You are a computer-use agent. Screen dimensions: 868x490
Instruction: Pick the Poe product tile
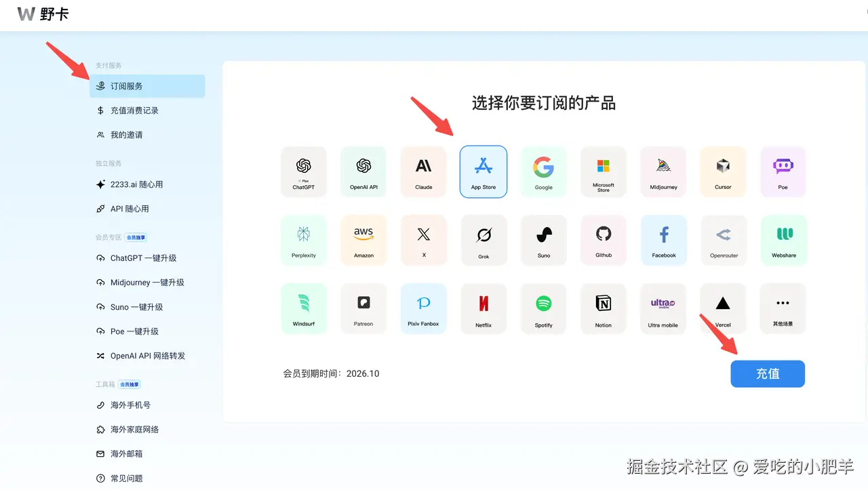[783, 171]
